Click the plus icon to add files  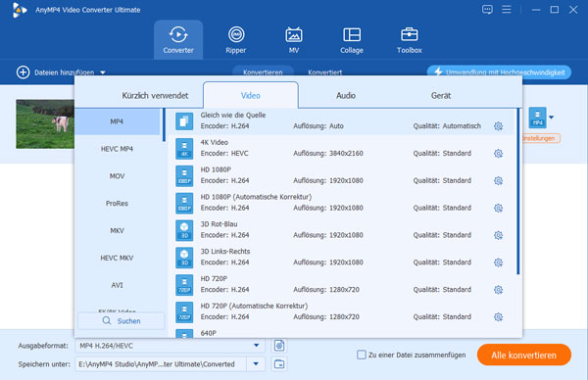pos(23,72)
